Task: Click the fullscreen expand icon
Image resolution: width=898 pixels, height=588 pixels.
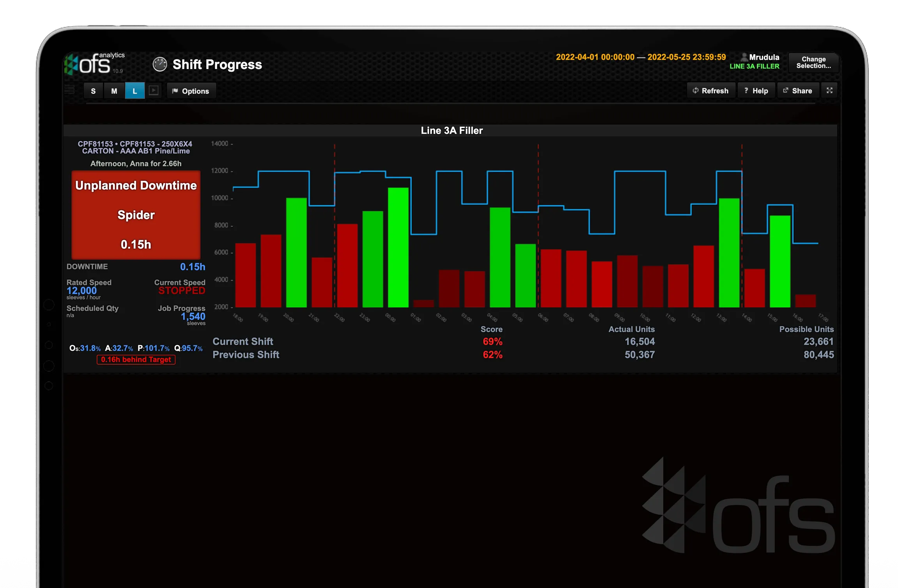Action: tap(830, 90)
